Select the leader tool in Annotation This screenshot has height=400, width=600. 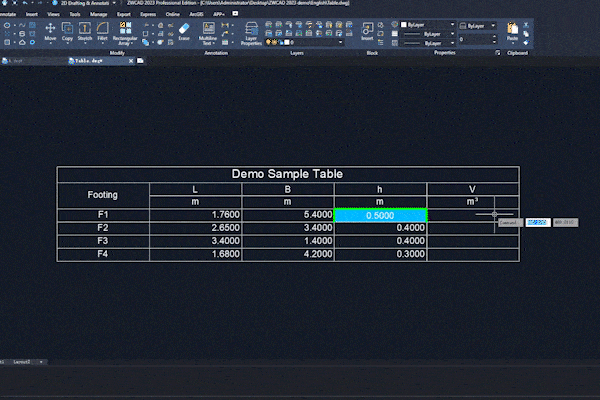click(225, 34)
